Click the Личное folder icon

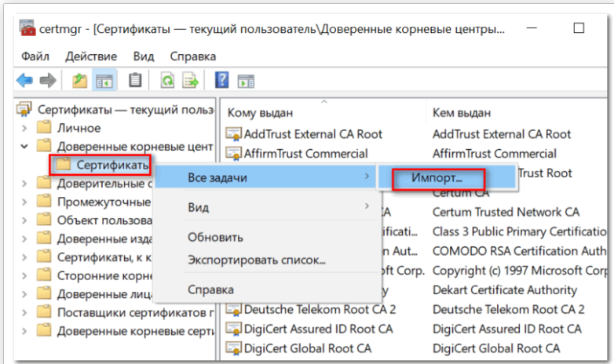click(44, 127)
